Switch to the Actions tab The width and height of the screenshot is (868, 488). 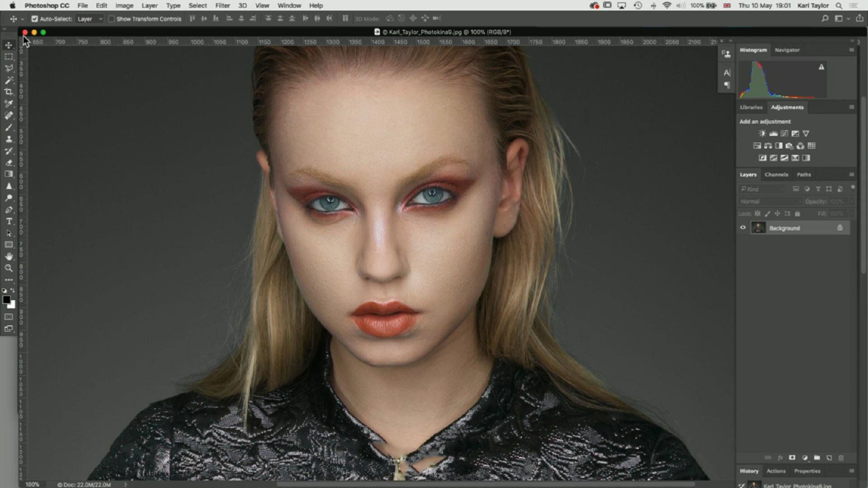click(x=776, y=471)
